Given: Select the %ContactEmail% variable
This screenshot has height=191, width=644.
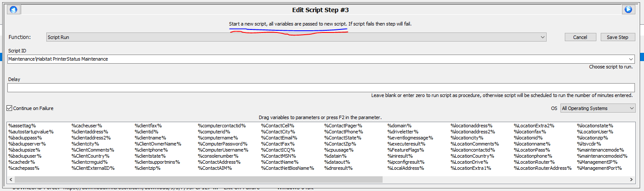Looking at the screenshot, I should [280, 138].
